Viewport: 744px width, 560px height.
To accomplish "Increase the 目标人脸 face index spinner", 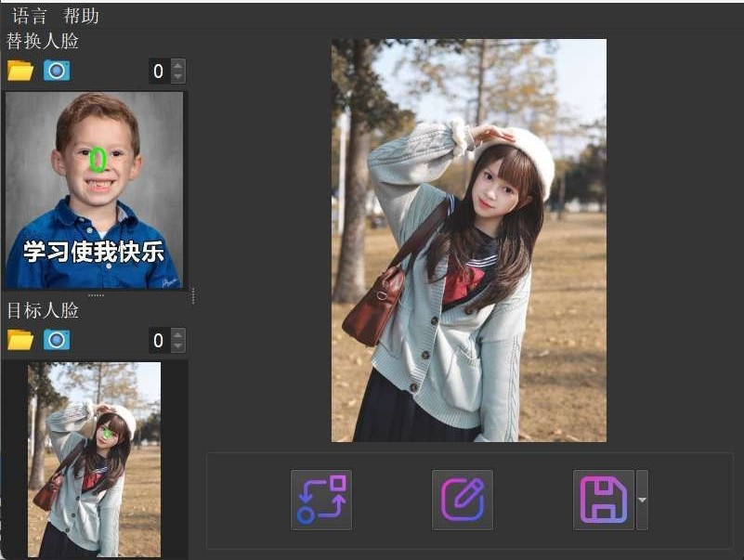I will click(x=178, y=335).
